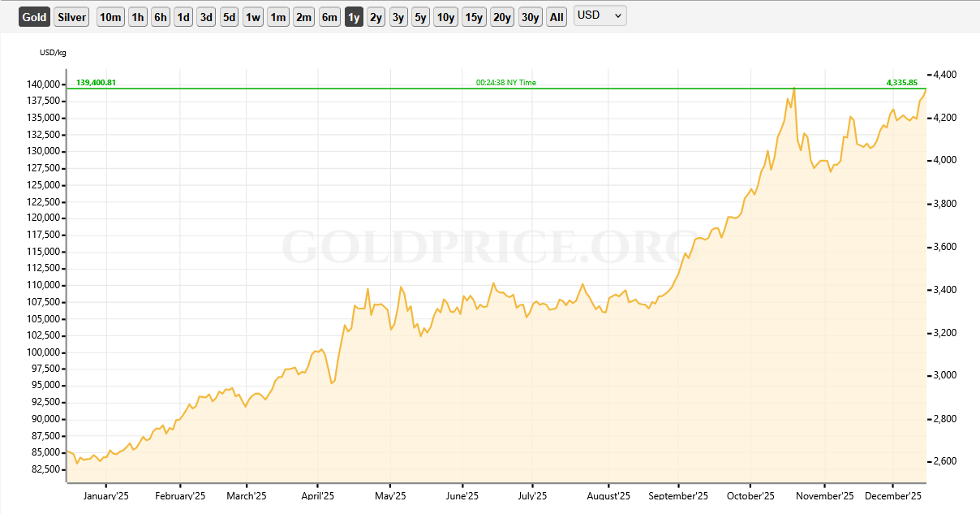Open the USD currency dropdown
Screen dimensions: 980x514
click(600, 15)
